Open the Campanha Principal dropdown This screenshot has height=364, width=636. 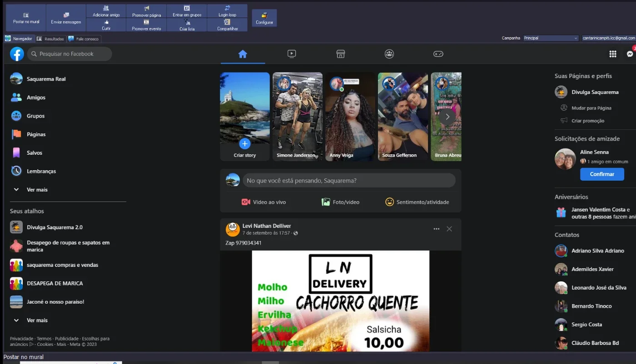coord(551,38)
